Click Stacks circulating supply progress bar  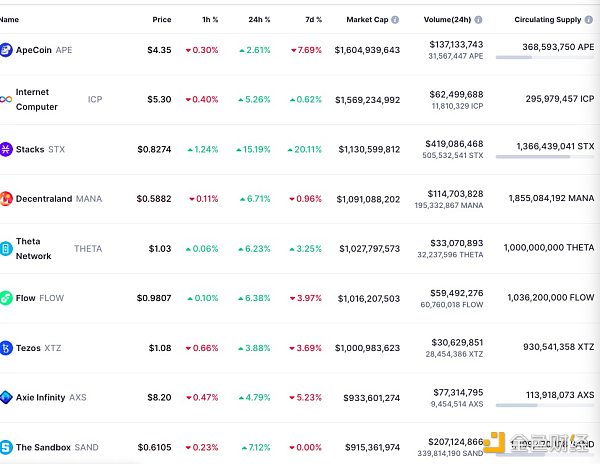(544, 157)
